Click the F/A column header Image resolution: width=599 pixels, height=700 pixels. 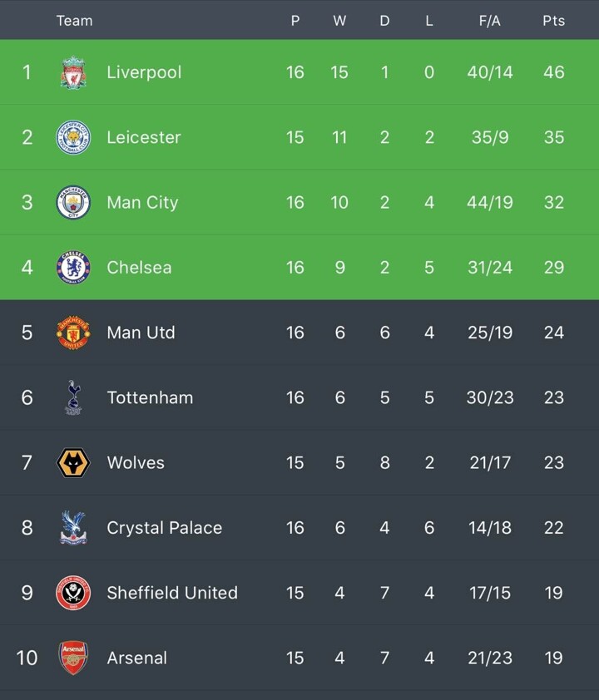click(489, 21)
